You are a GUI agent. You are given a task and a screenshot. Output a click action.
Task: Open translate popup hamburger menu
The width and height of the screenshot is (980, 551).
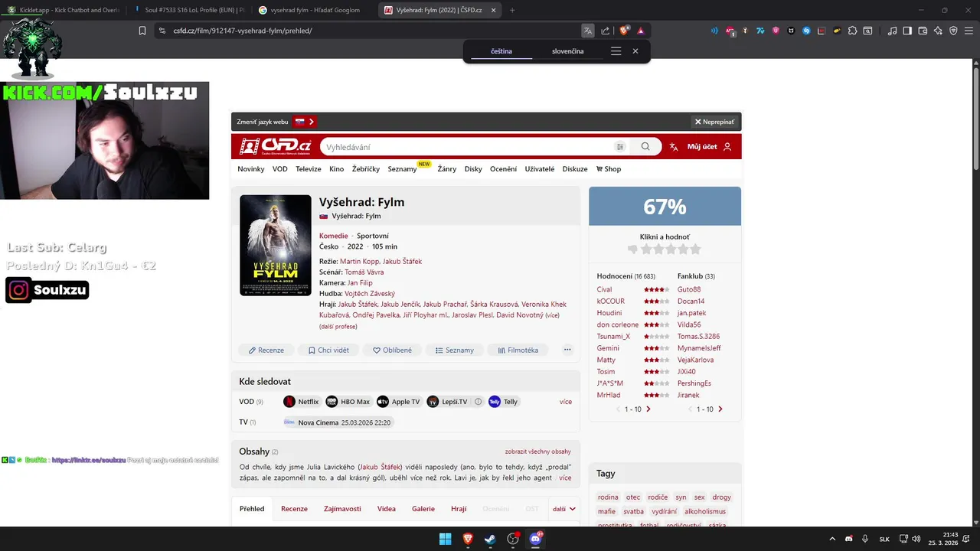pos(616,51)
